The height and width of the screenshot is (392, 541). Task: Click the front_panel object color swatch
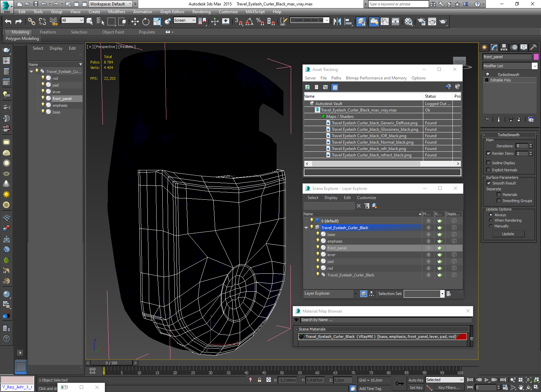pyautogui.click(x=536, y=57)
